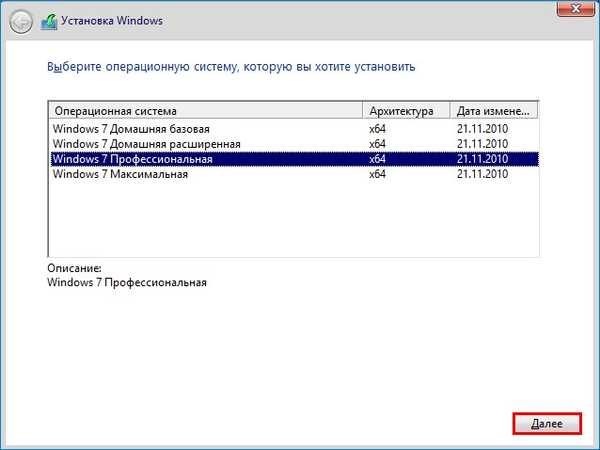Viewport: 600px width, 450px height.
Task: Click date 21.11.2010 in Максимальная row
Action: pyautogui.click(x=482, y=174)
